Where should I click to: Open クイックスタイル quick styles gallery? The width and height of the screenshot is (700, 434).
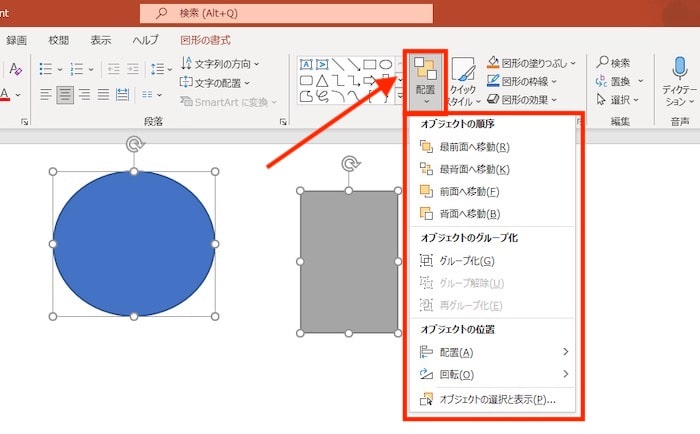463,80
